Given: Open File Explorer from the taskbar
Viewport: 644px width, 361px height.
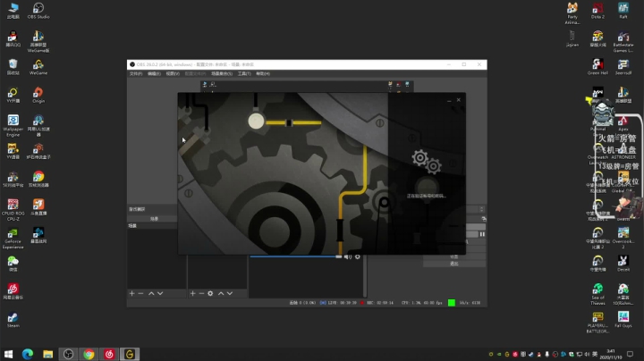Looking at the screenshot, I should 48,354.
